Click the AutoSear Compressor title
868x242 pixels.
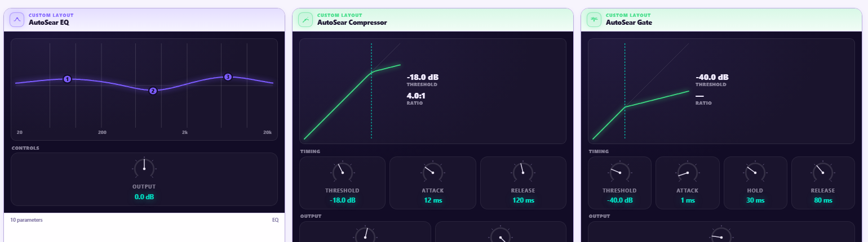(x=352, y=23)
